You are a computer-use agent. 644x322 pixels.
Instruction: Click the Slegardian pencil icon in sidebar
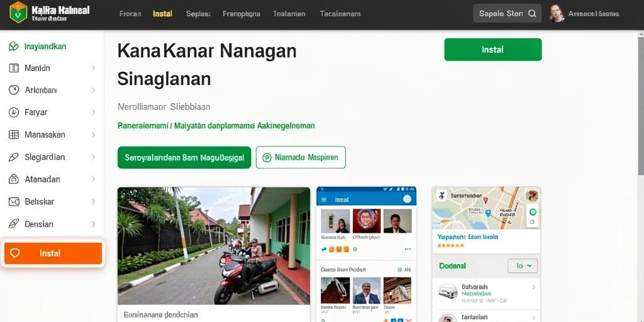point(14,157)
